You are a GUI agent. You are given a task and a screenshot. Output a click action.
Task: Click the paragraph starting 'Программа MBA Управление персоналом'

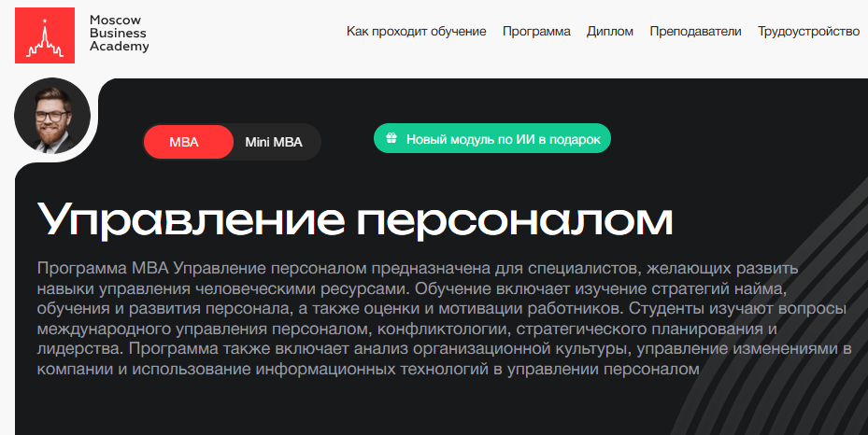point(444,319)
